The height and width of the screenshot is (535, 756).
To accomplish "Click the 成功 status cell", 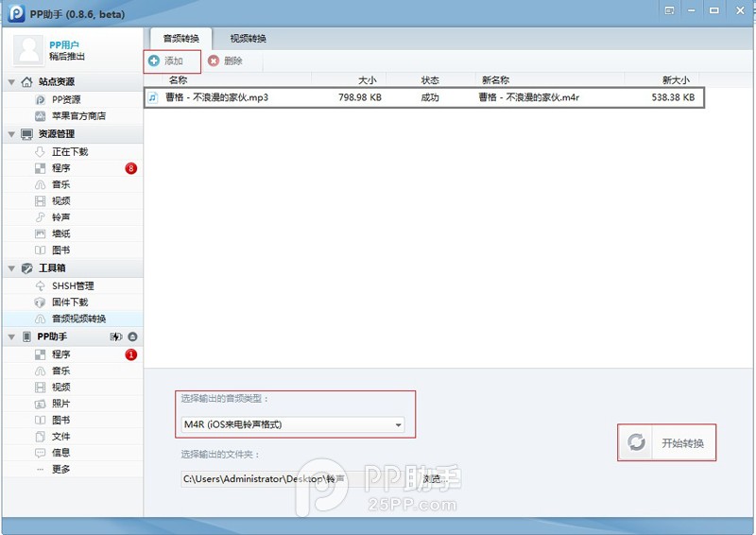I will point(430,97).
